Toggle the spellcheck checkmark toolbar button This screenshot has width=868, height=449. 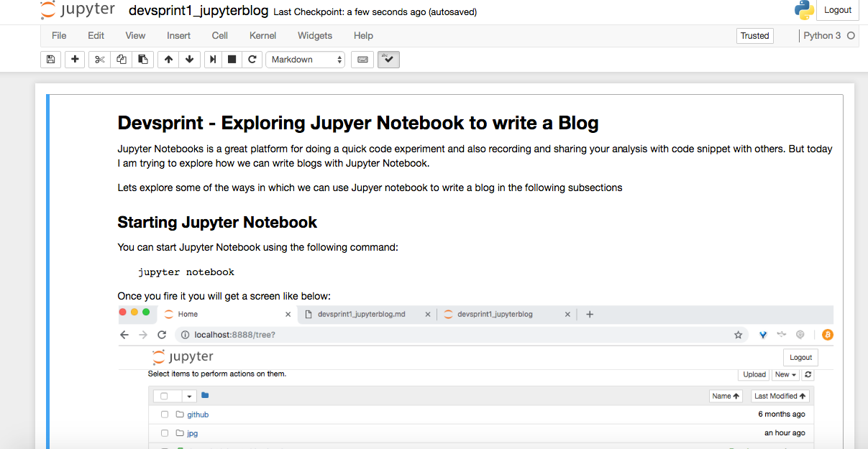coord(388,60)
